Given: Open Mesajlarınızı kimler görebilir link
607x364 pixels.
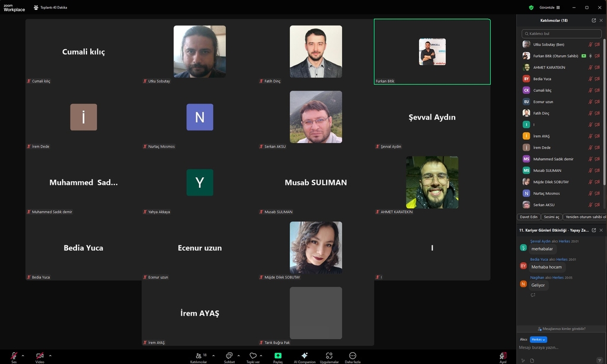Looking at the screenshot, I should pyautogui.click(x=562, y=329).
